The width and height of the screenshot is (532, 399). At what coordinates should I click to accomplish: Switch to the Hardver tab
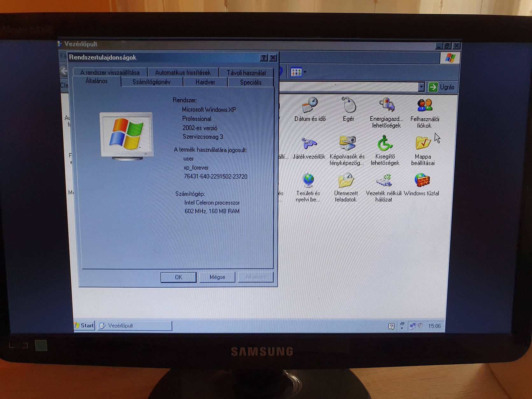(x=205, y=82)
